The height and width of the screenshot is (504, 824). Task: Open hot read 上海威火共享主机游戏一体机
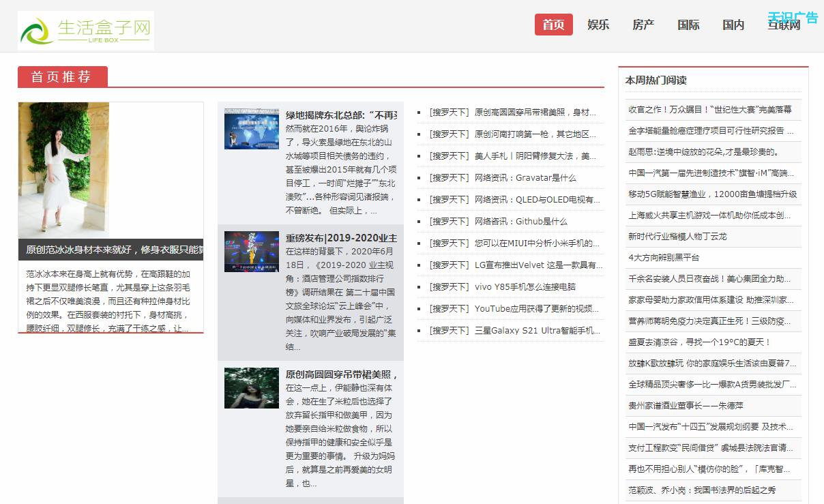(x=709, y=215)
